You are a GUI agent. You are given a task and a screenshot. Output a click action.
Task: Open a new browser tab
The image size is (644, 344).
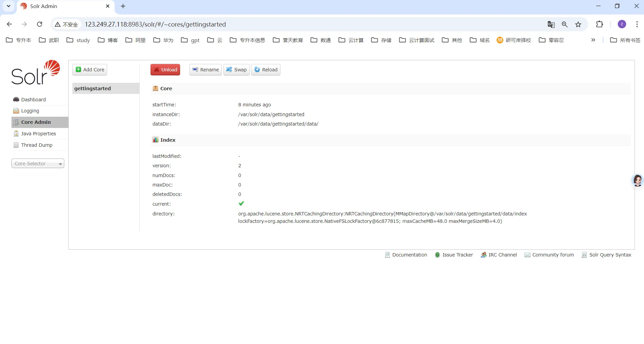click(x=123, y=6)
